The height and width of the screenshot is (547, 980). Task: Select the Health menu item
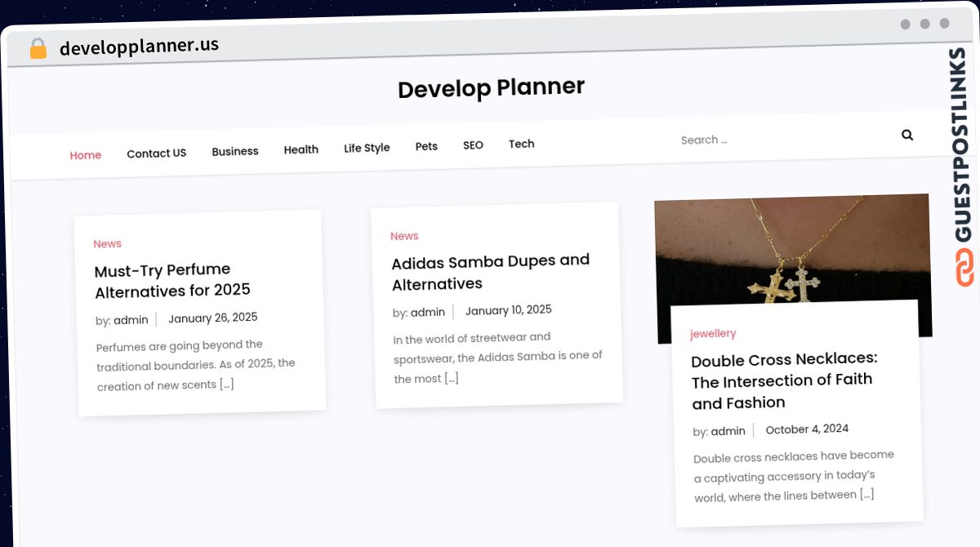coord(301,149)
